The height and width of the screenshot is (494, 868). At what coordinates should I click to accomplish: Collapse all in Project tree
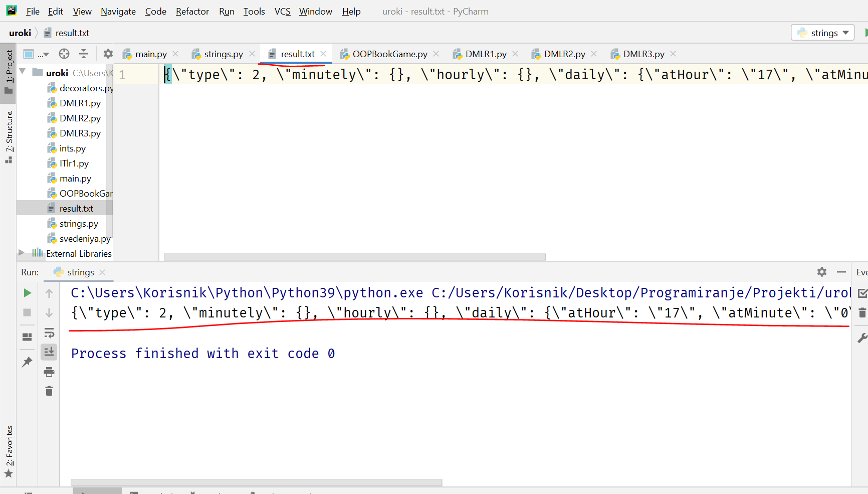[84, 54]
